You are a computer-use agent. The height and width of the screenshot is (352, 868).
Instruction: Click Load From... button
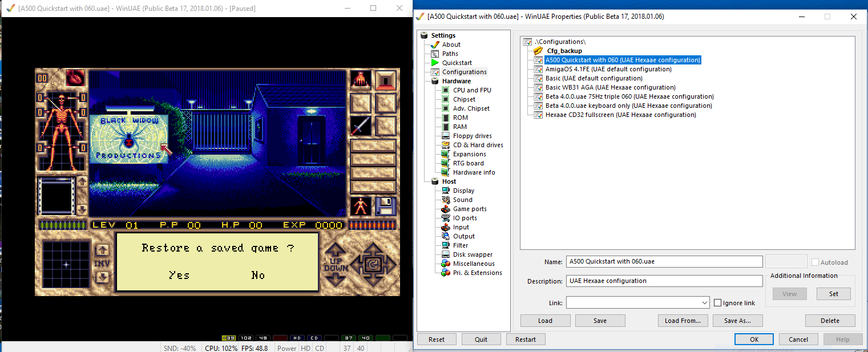click(x=683, y=321)
